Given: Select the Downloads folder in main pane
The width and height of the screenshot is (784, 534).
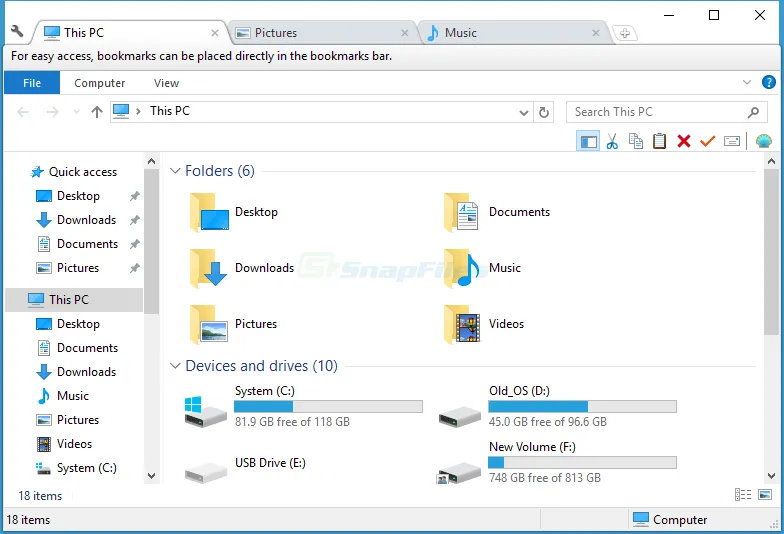Looking at the screenshot, I should pos(242,268).
